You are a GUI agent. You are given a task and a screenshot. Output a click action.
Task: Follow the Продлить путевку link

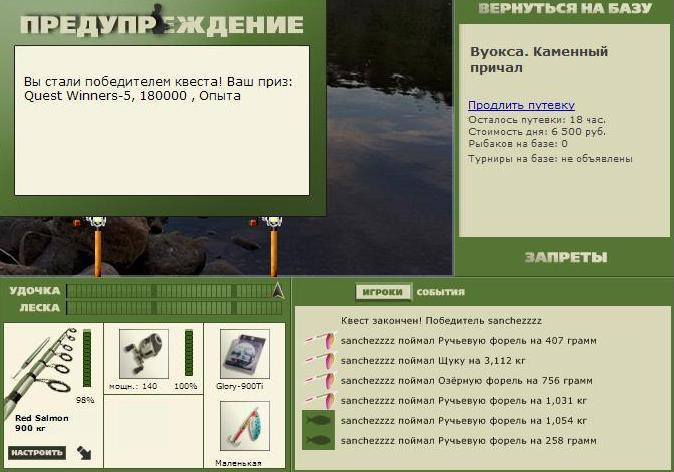click(x=521, y=105)
